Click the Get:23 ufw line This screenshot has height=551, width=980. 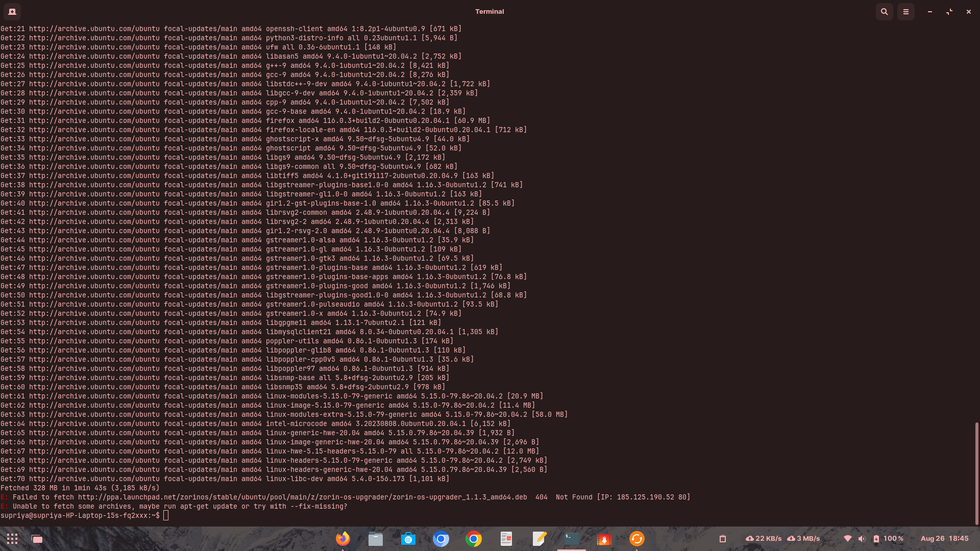pyautogui.click(x=198, y=47)
